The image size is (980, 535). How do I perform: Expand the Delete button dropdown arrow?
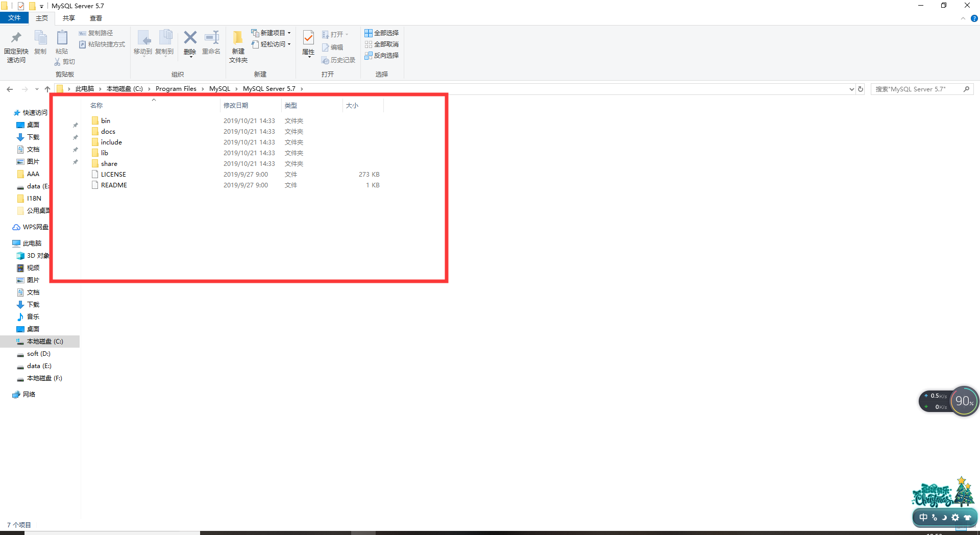click(190, 57)
